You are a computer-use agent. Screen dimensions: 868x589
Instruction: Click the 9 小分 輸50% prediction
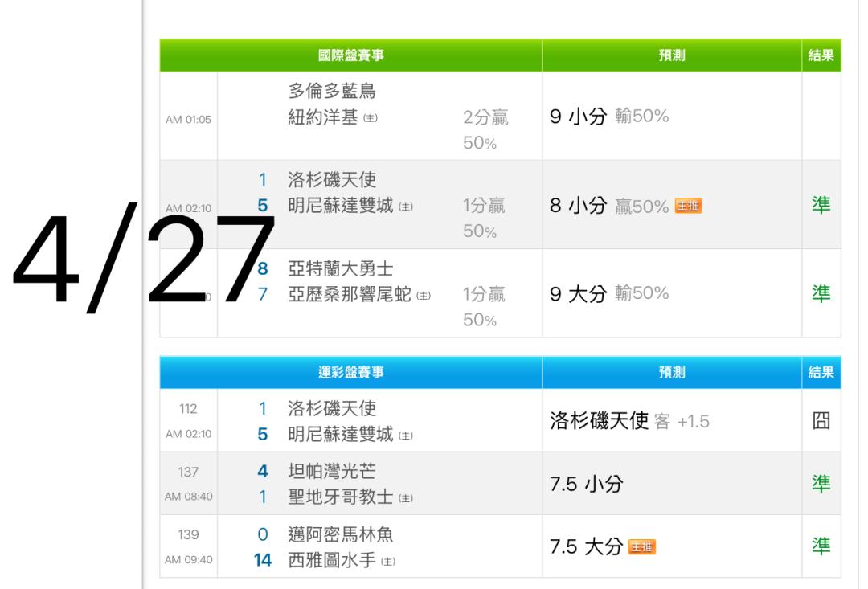click(609, 117)
